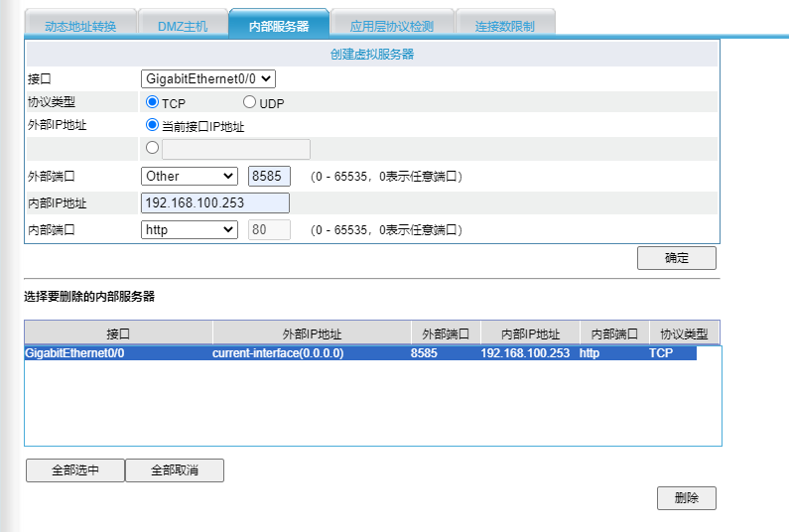
Task: Click current-interface(0.0.0.0) cell in list
Action: click(x=278, y=352)
